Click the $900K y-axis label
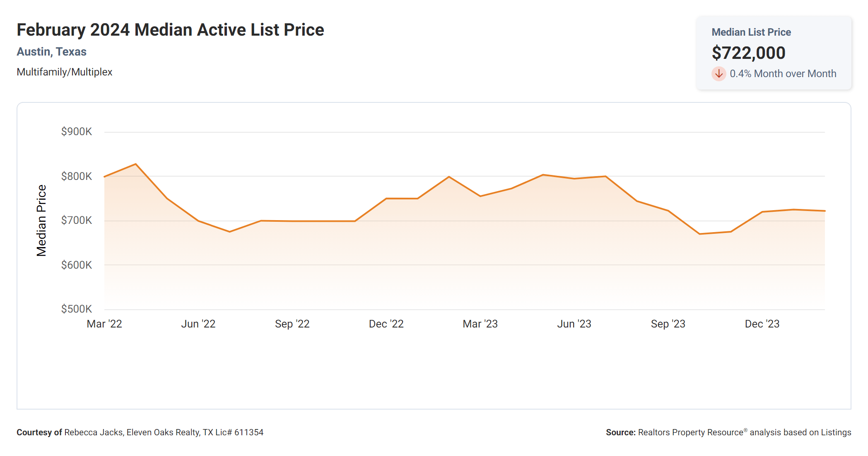 77,132
